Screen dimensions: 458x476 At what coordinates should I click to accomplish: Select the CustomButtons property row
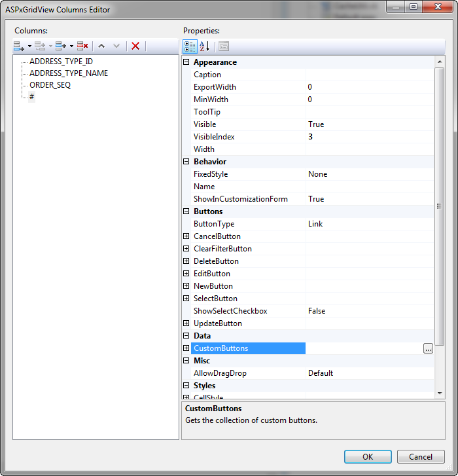click(248, 348)
